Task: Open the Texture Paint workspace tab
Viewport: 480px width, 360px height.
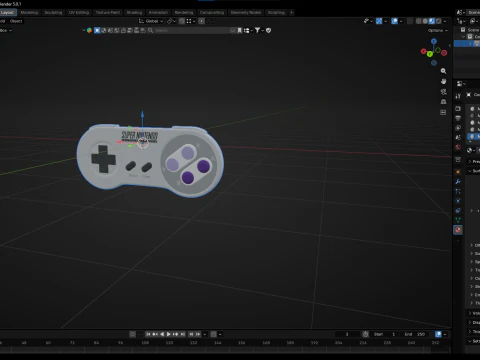Action: coord(108,12)
